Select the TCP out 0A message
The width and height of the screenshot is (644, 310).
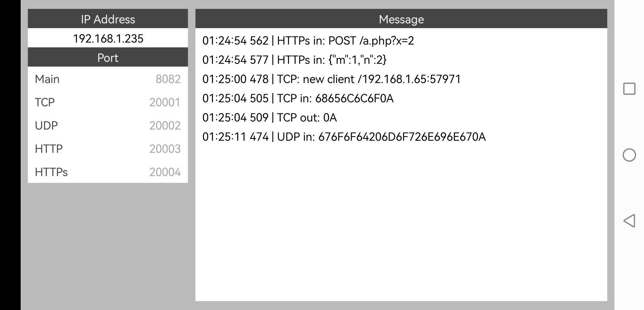coord(269,118)
